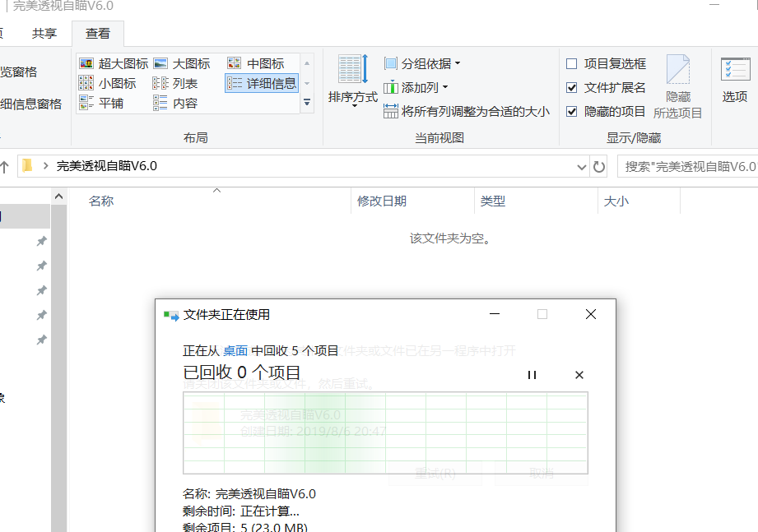
Task: Click 将所有列调整为合适的大小 button
Action: point(467,112)
